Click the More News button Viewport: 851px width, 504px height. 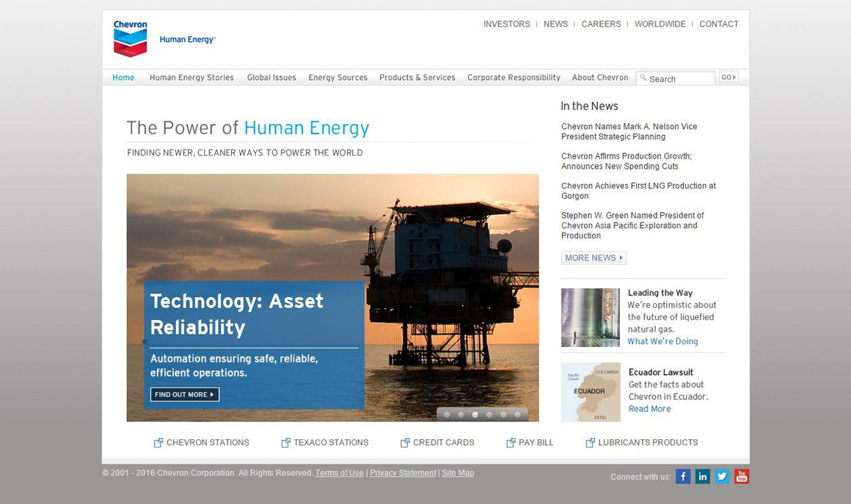pos(593,258)
